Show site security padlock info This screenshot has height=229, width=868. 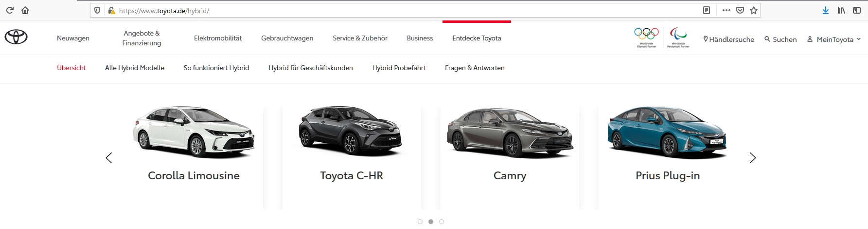pos(111,10)
